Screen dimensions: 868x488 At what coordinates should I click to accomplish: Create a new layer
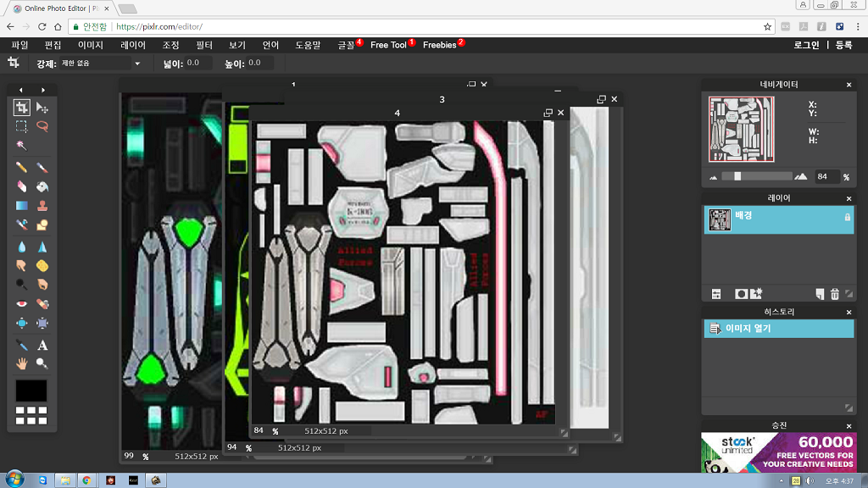tap(820, 294)
